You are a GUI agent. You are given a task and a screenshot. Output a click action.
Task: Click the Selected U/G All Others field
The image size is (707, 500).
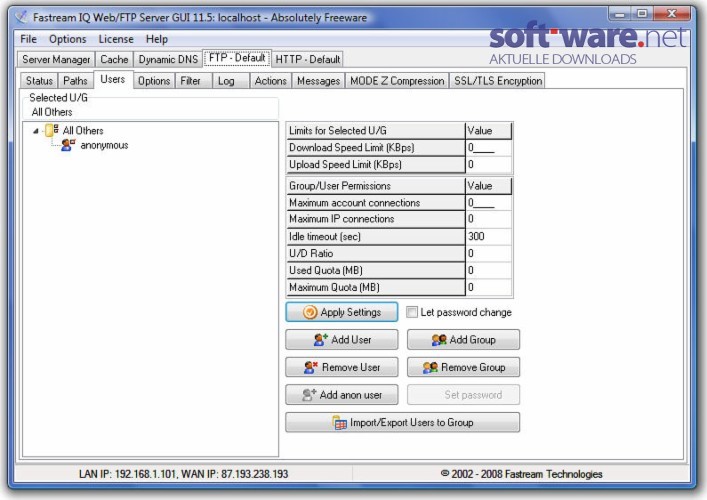151,112
